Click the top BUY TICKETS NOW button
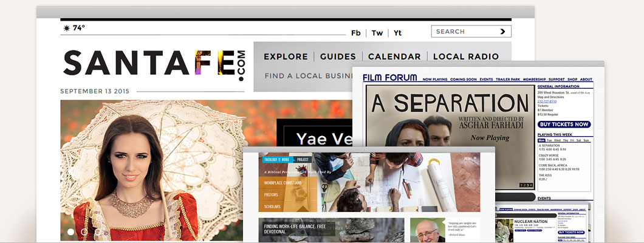This screenshot has height=243, width=644. 564,125
